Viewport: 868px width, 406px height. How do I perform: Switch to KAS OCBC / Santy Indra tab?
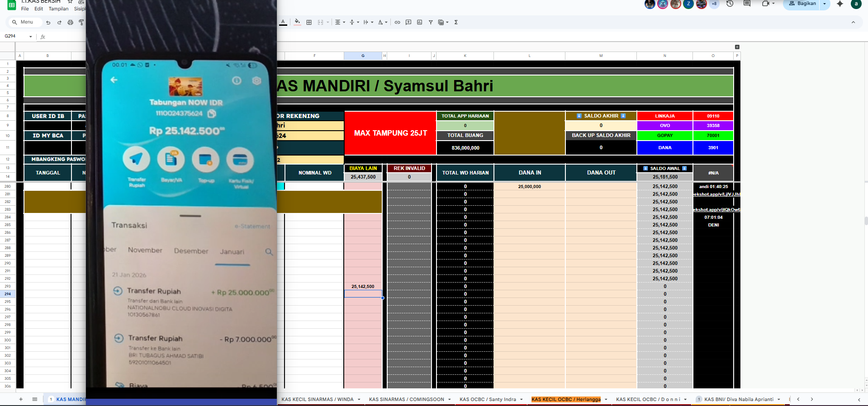[488, 399]
